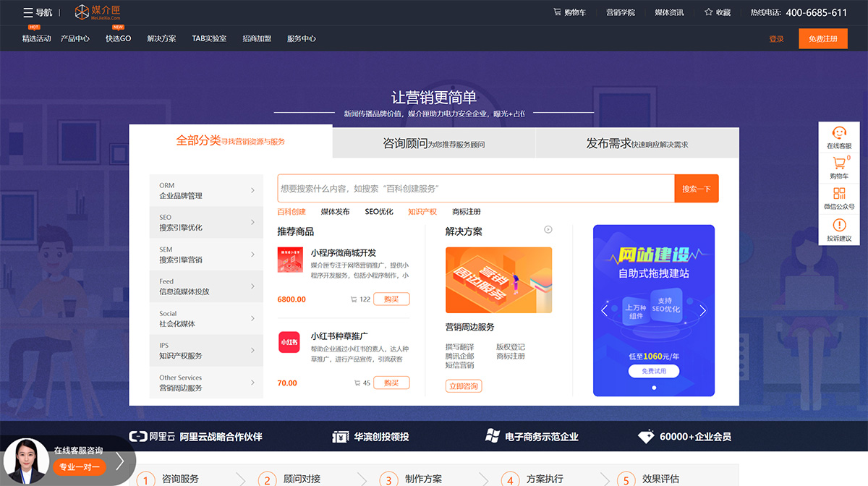Open the customer service avatar at bottom left

point(25,460)
